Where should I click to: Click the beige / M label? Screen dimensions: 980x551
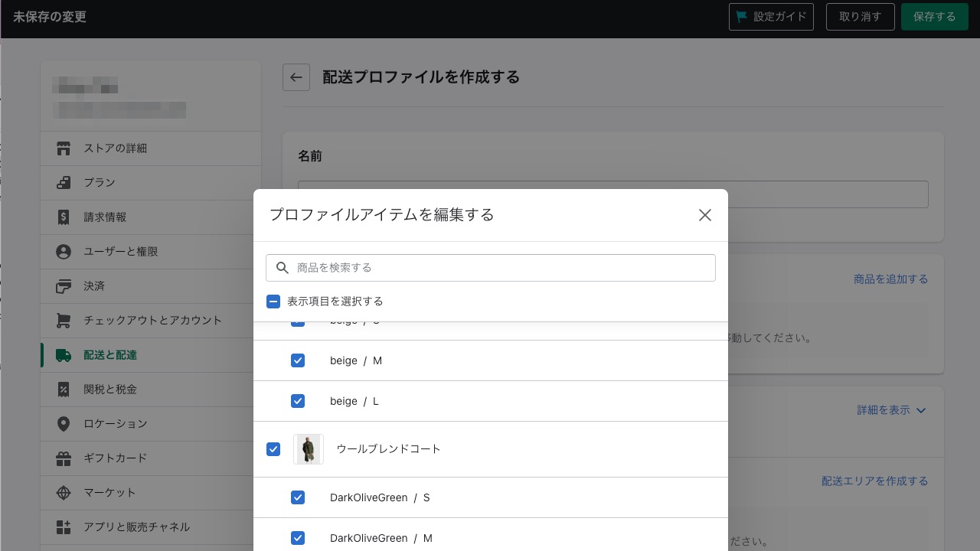click(x=356, y=360)
